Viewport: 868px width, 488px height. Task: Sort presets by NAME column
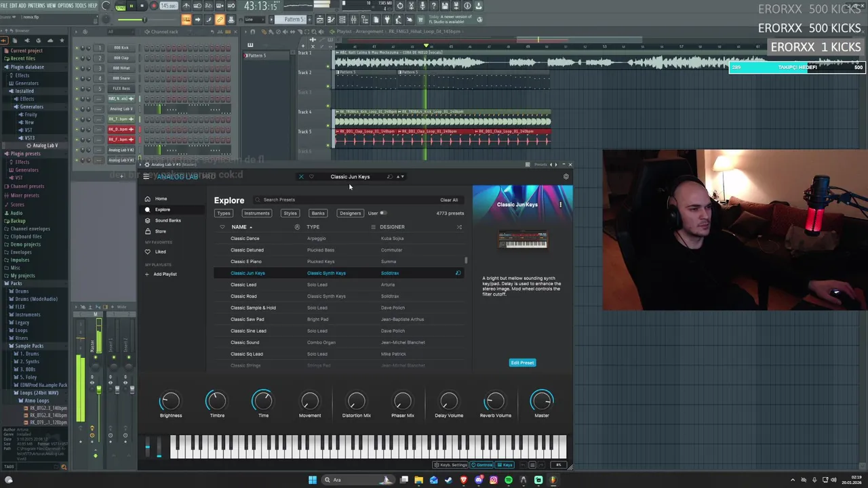(x=241, y=227)
